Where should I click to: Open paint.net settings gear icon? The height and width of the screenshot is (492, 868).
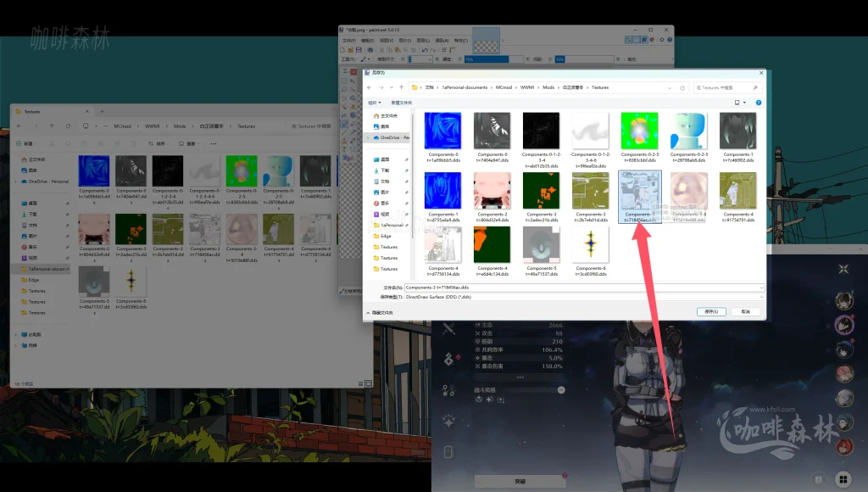(x=661, y=40)
